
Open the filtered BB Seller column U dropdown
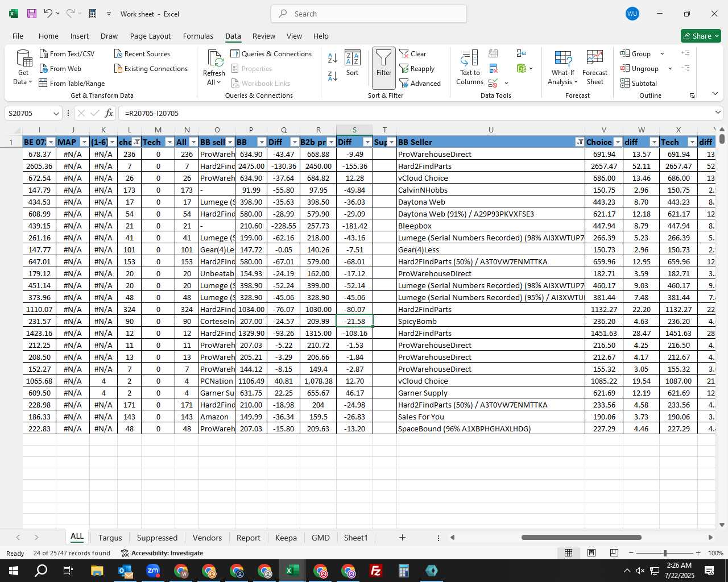(x=580, y=142)
